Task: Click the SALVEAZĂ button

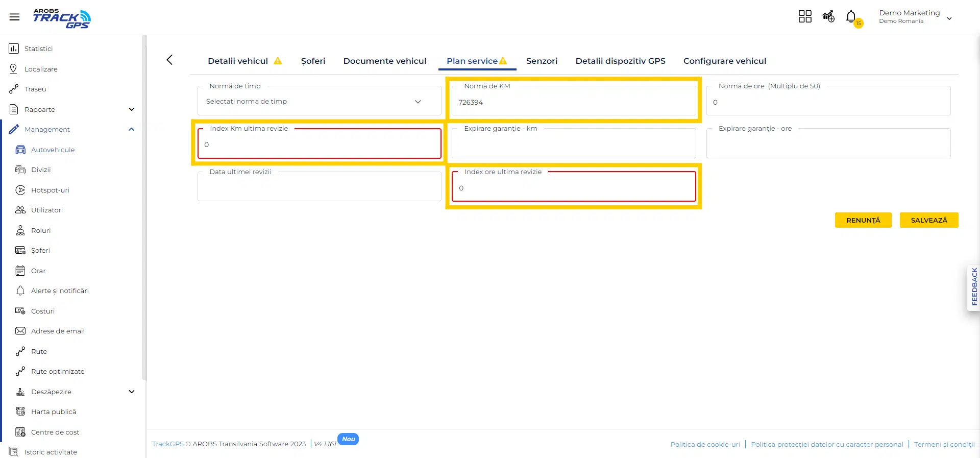Action: pyautogui.click(x=929, y=220)
